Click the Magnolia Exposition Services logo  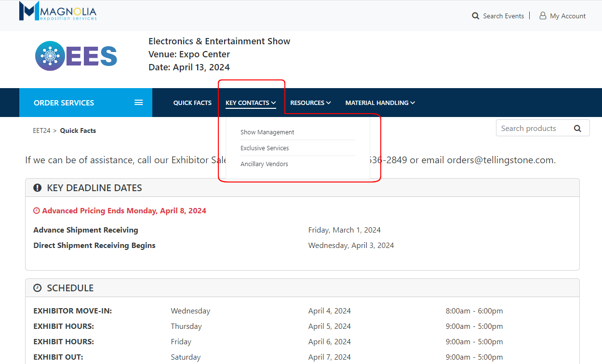coord(58,12)
